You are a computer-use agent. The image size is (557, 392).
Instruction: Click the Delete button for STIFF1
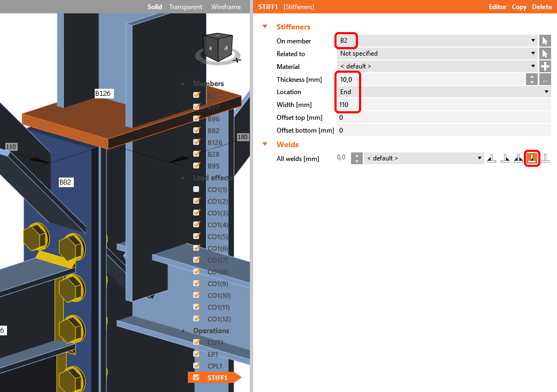541,7
